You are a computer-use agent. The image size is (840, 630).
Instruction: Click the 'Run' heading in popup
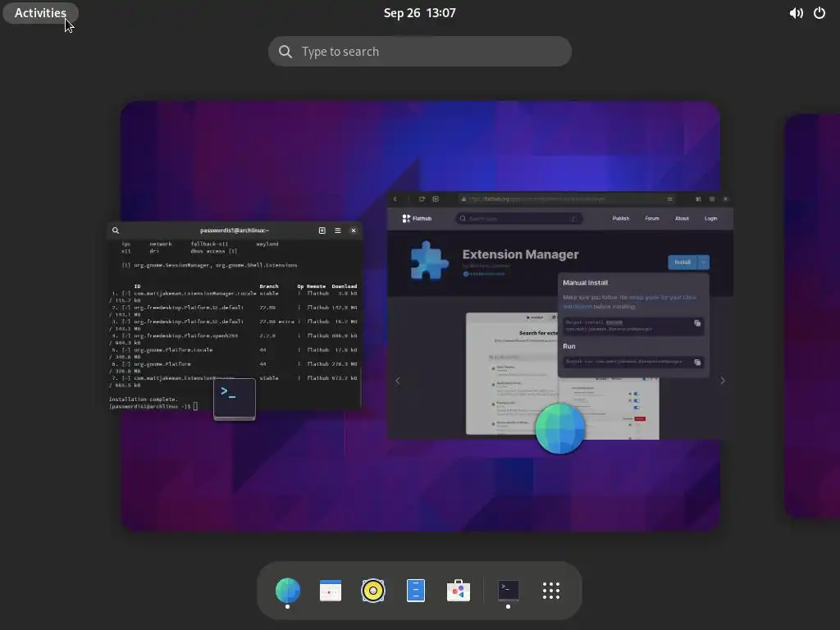tap(569, 347)
